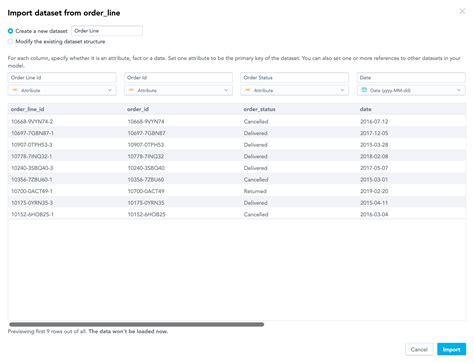
Task: Click the order_id cell 10240-3SBQ40
Action: (x=146, y=168)
